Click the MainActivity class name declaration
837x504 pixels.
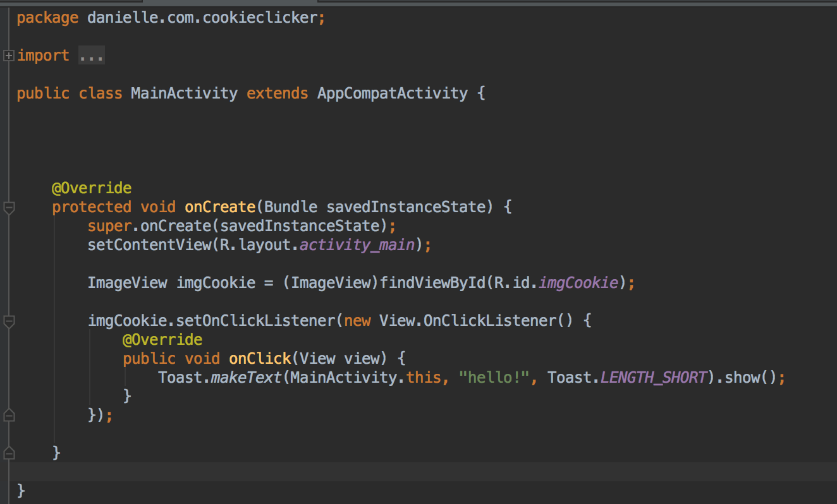[x=183, y=93]
